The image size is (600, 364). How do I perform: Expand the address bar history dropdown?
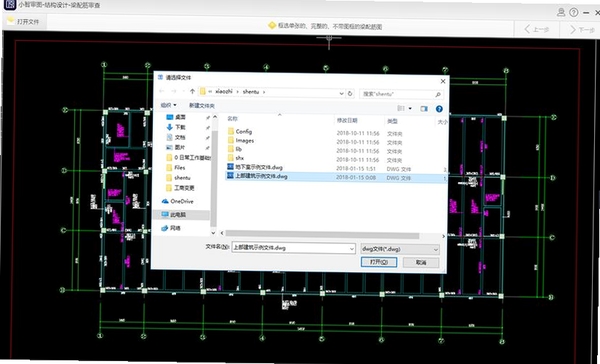tap(341, 93)
